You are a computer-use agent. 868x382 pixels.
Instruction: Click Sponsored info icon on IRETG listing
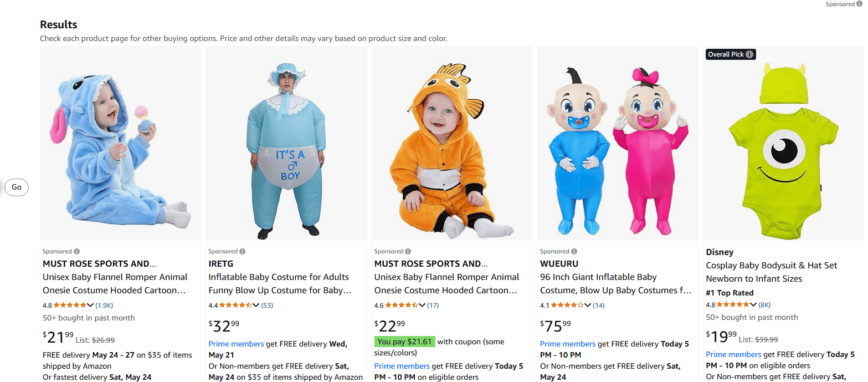[243, 251]
